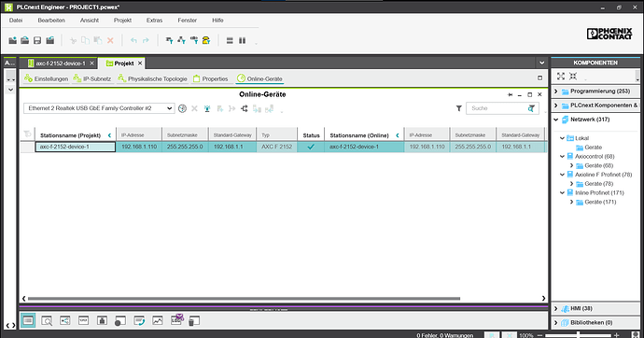The height and width of the screenshot is (338, 644).
Task: Click the horizontal scrollbar of the device table
Action: click(x=244, y=299)
